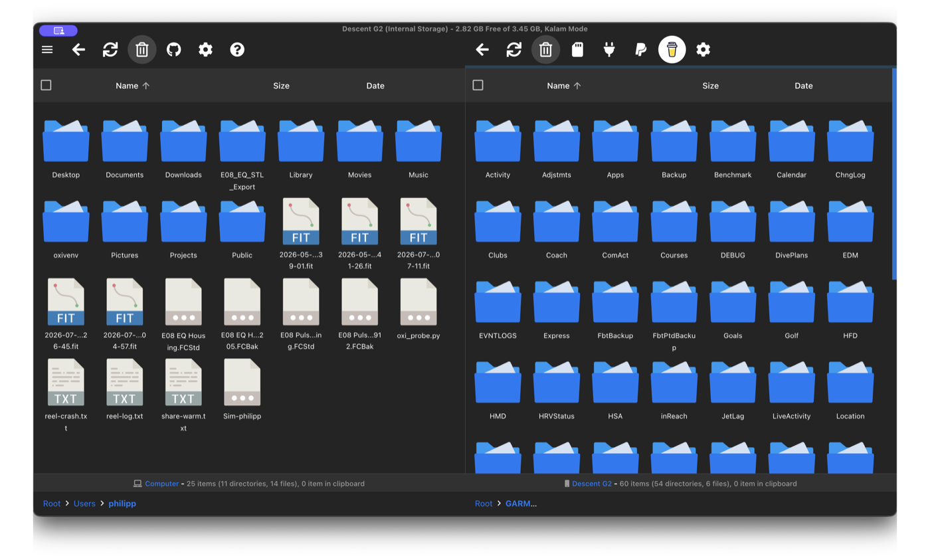Click Root in the right breadcrumb

click(x=484, y=504)
